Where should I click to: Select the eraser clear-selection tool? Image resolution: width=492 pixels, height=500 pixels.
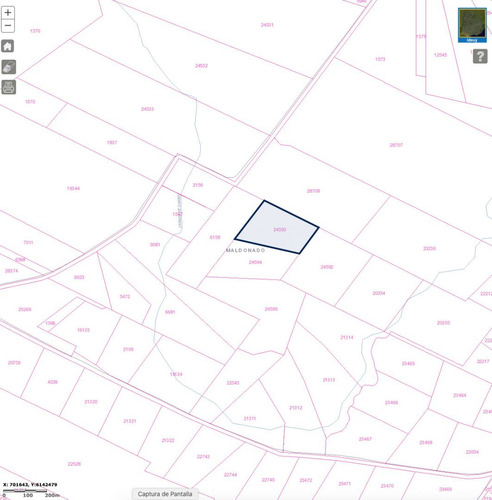point(9,67)
